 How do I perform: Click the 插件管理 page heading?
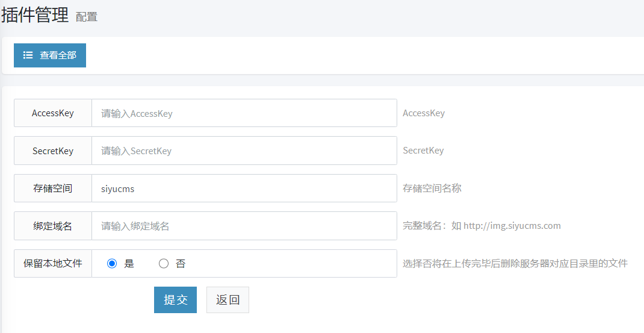pyautogui.click(x=36, y=15)
